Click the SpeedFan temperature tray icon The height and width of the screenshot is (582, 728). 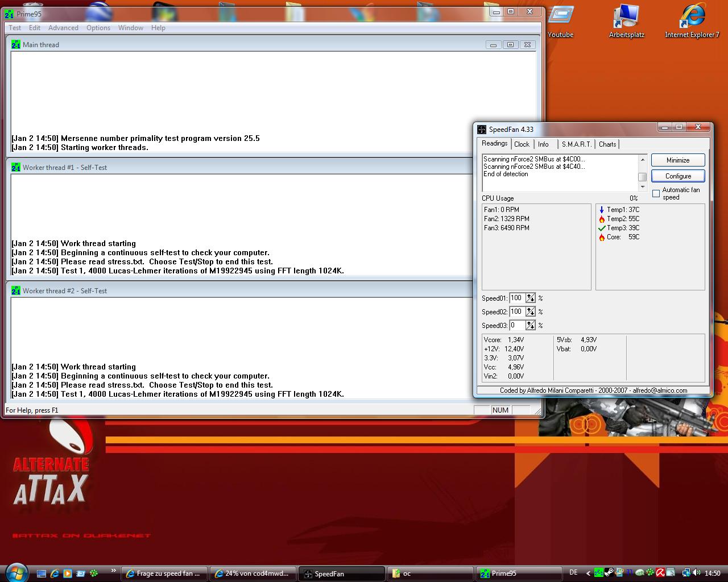(630, 573)
